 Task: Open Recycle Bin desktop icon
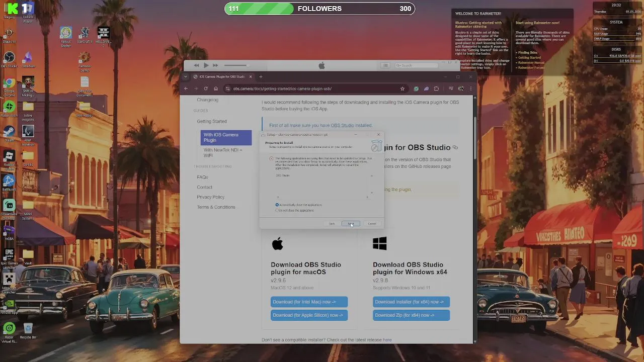coord(28,331)
